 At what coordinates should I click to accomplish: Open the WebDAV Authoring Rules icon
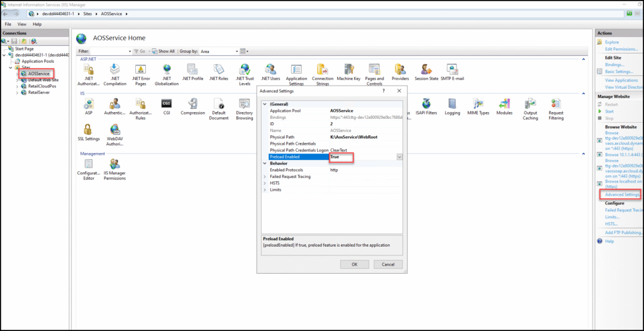pos(115,135)
